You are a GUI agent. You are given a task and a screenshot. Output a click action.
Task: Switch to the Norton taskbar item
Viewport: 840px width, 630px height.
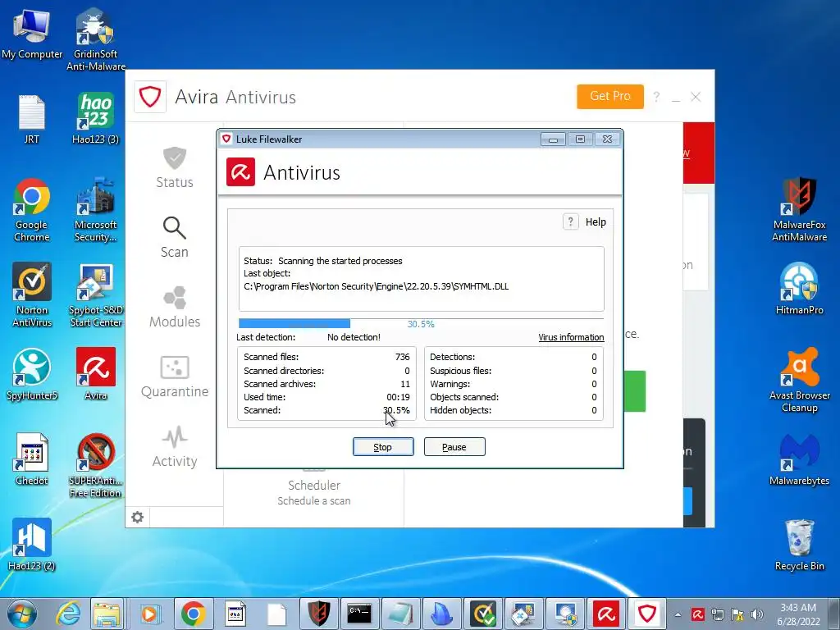click(483, 614)
